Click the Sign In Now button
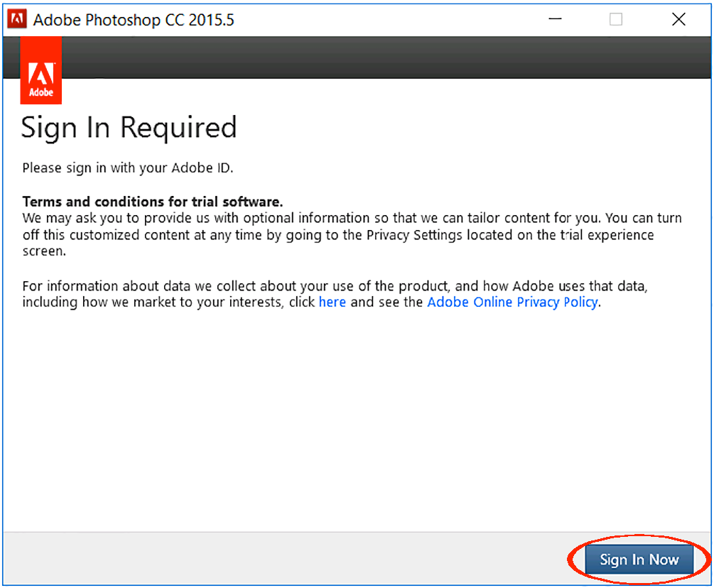The image size is (714, 588). point(639,560)
